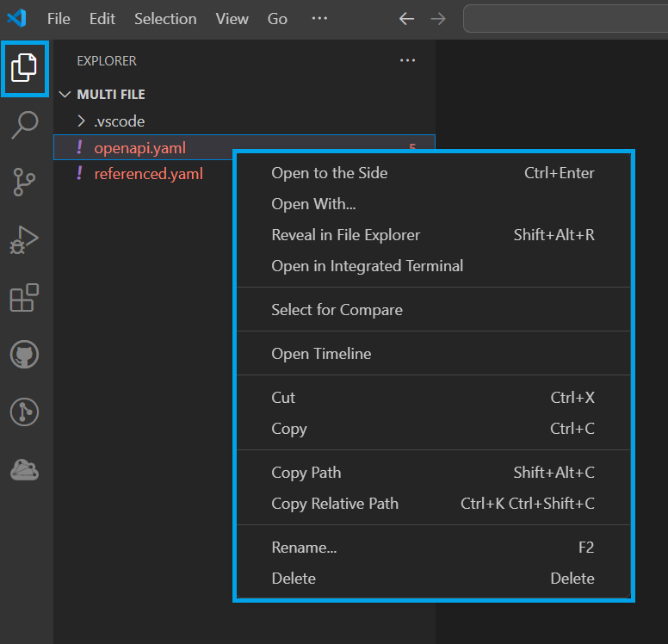Screen dimensions: 668x644
Task: Click the VS Code logo icon
Action: tap(17, 18)
